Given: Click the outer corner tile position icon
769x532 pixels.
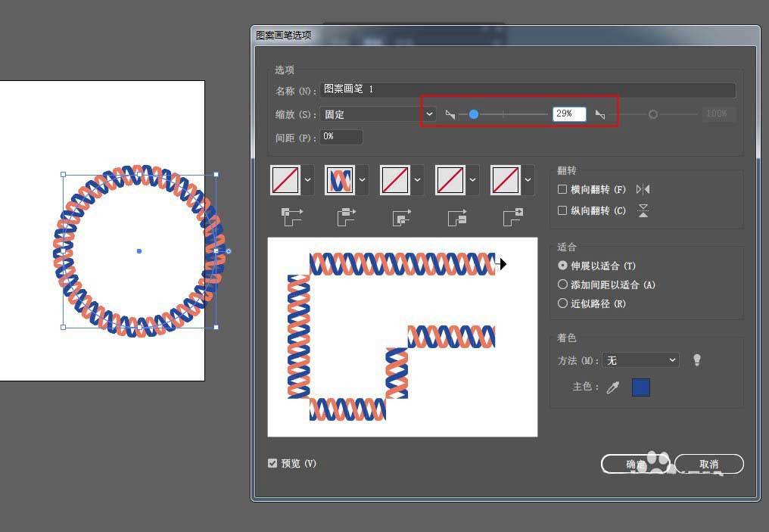Looking at the screenshot, I should (x=292, y=216).
